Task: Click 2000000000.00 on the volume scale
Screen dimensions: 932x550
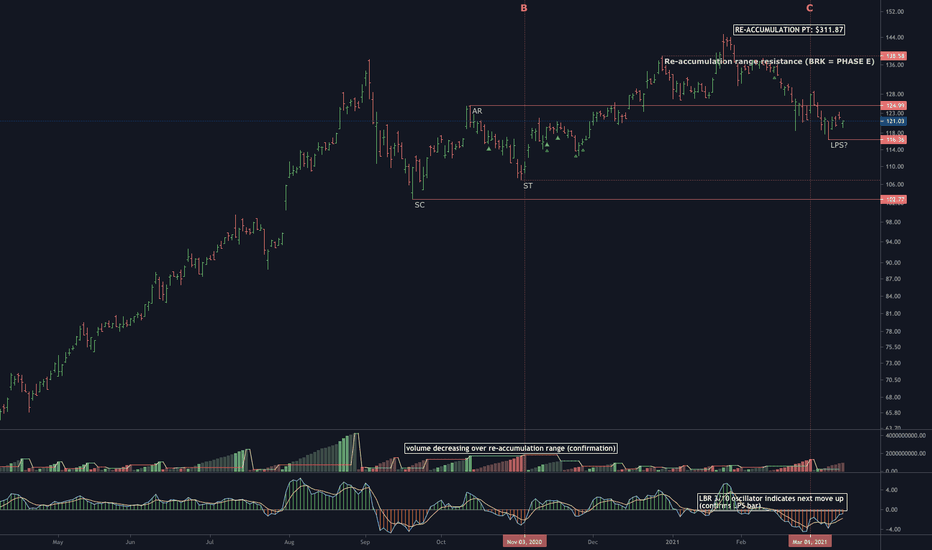Action: [x=905, y=454]
